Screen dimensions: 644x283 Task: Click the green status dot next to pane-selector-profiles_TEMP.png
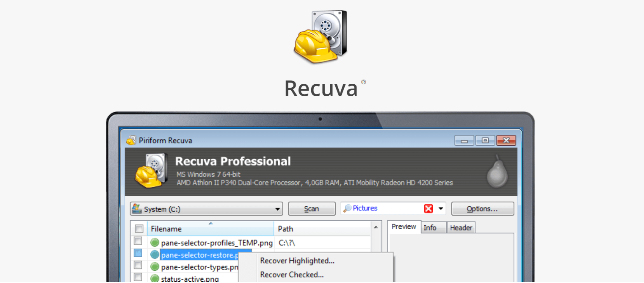(x=155, y=243)
